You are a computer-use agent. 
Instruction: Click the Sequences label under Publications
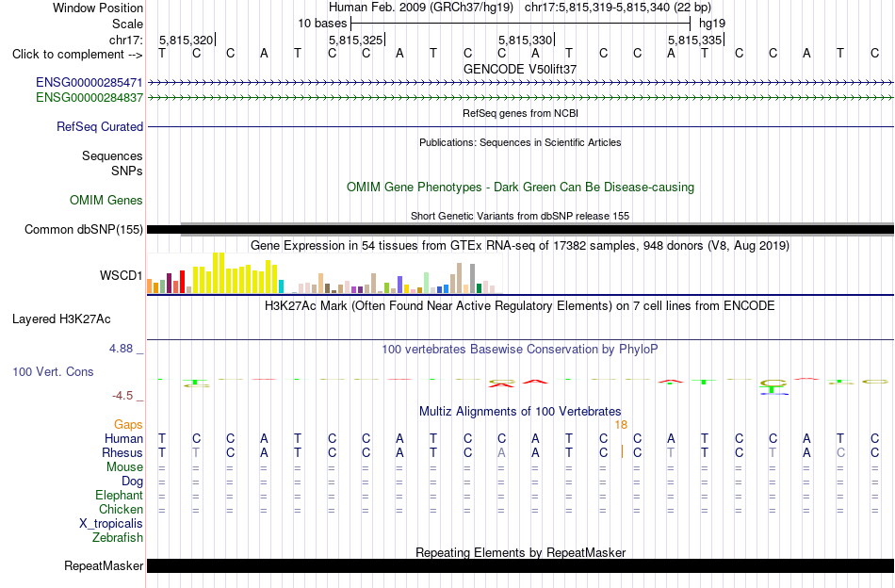pos(112,155)
